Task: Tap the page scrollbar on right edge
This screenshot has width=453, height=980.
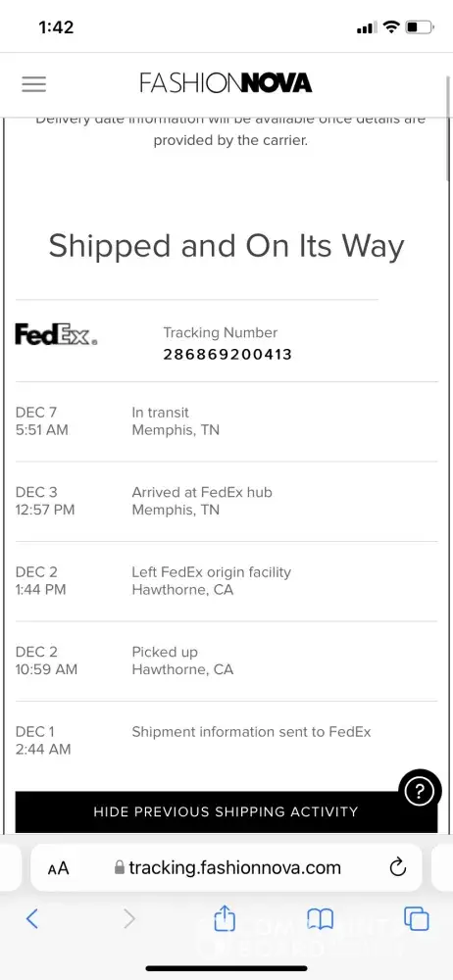Action: pyautogui.click(x=449, y=97)
